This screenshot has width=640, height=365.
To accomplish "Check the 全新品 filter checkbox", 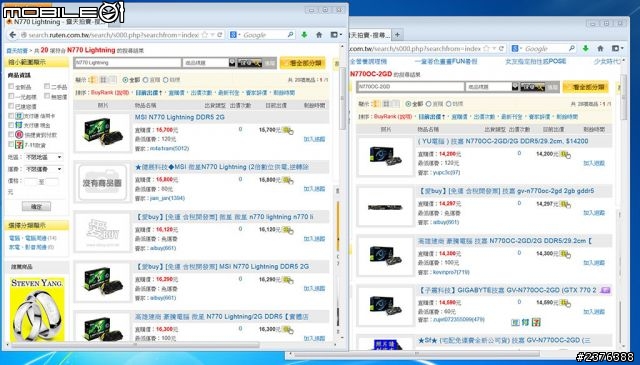I will (11, 86).
